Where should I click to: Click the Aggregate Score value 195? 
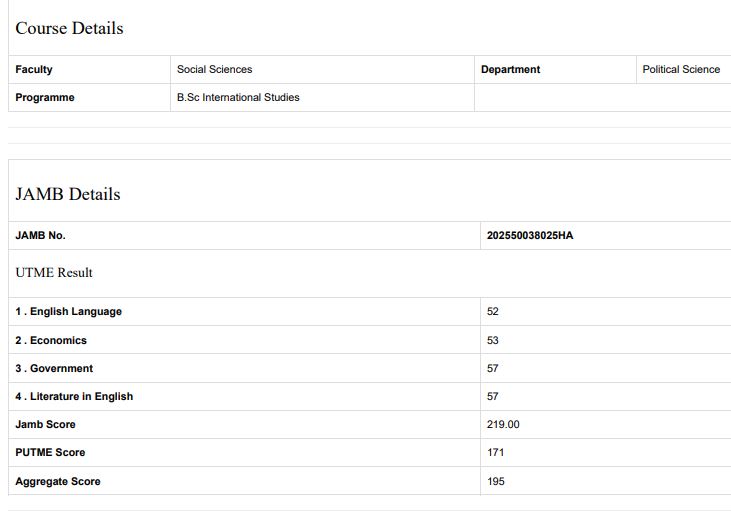coord(496,482)
